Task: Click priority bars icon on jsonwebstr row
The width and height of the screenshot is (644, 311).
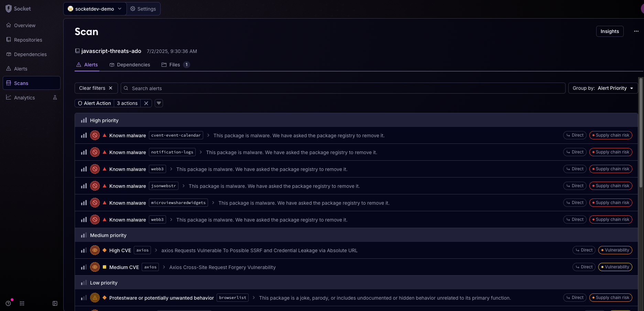Action: point(84,186)
